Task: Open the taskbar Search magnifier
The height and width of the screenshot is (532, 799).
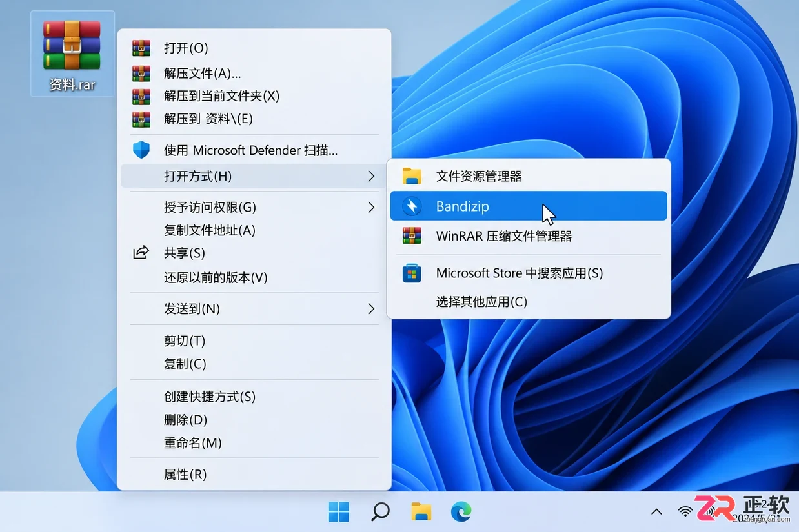Action: tap(380, 512)
